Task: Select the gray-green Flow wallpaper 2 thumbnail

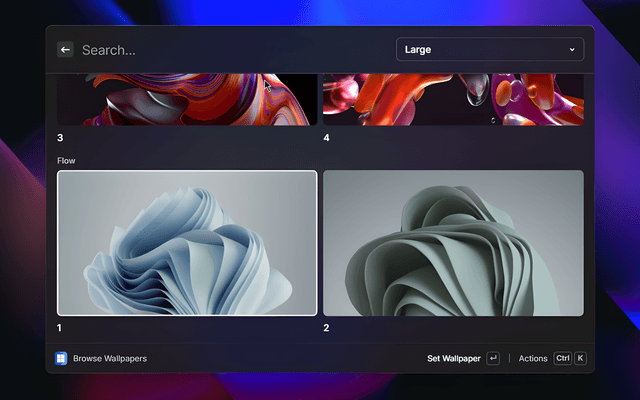Action: [x=453, y=243]
